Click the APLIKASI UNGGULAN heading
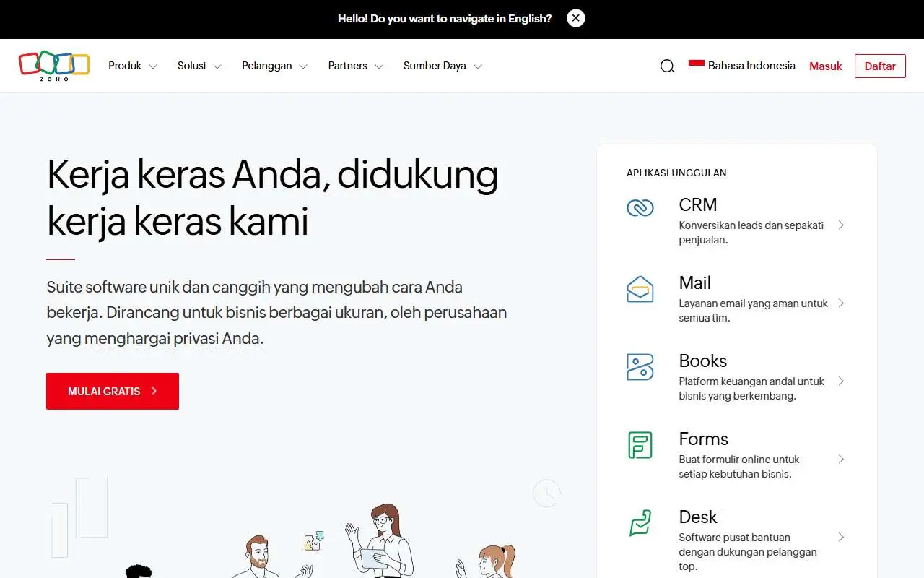This screenshot has height=578, width=924. [676, 173]
